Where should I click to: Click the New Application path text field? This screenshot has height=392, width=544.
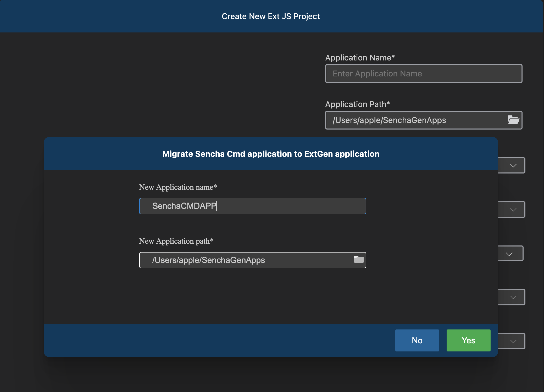[246, 260]
